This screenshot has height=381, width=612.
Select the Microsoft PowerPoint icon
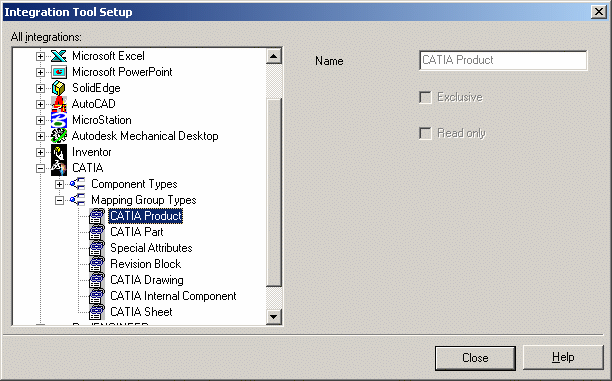[59, 72]
